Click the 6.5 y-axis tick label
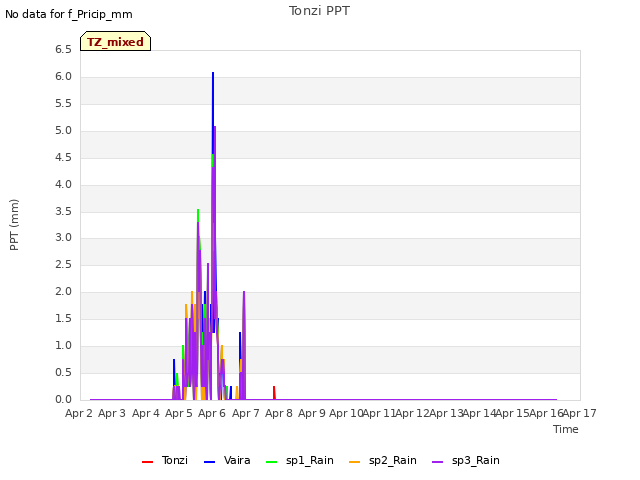The width and height of the screenshot is (640, 480). click(63, 50)
